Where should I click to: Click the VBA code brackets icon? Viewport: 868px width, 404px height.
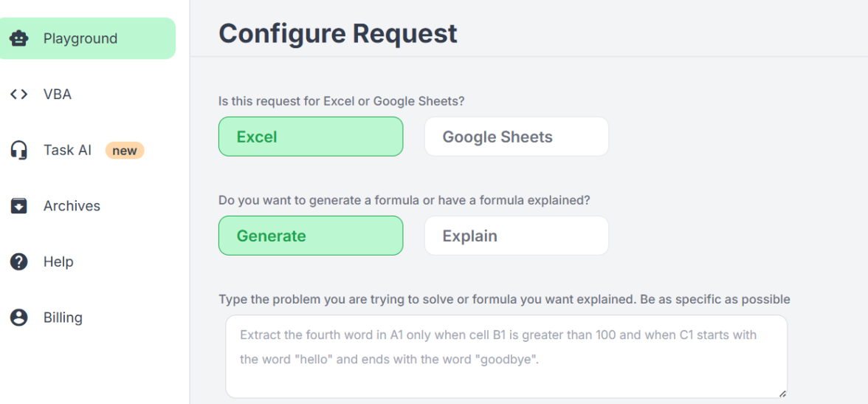pyautogui.click(x=18, y=95)
